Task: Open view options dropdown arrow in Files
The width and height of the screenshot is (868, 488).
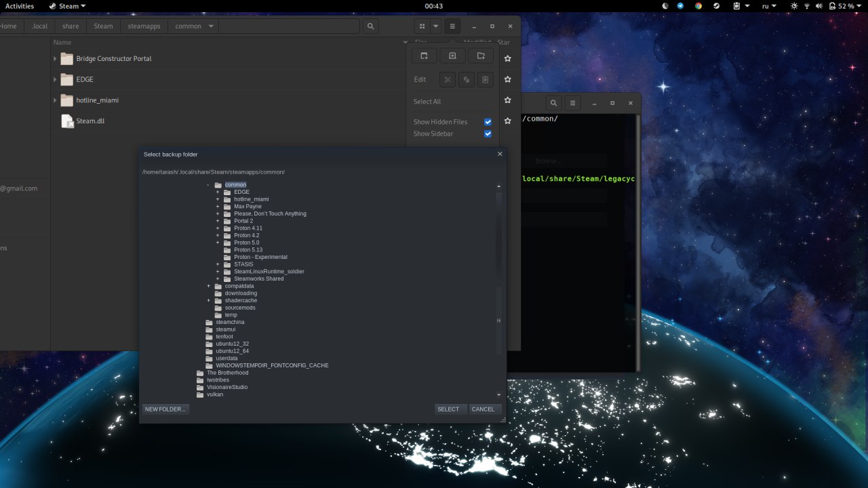Action: 435,26
